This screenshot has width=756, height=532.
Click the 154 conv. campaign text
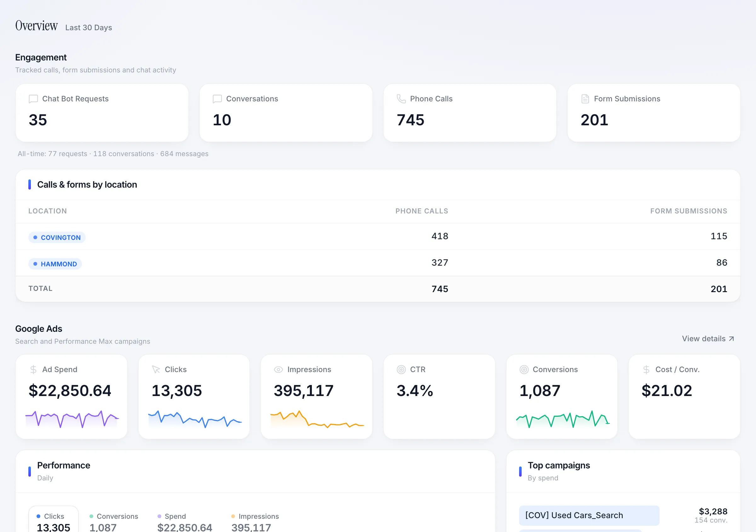coord(711,520)
